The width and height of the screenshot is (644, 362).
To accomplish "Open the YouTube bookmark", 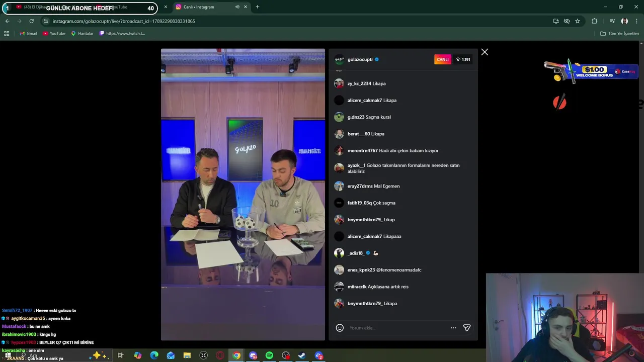I will 54,33.
